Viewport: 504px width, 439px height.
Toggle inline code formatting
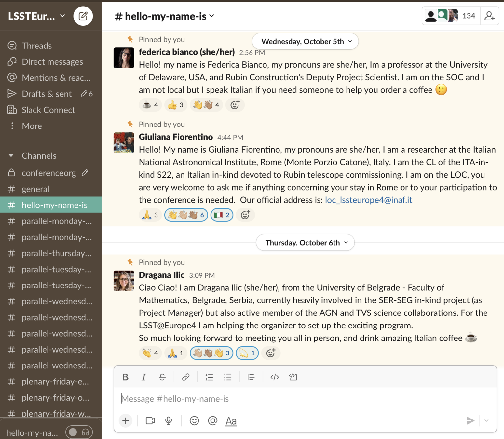[274, 377]
